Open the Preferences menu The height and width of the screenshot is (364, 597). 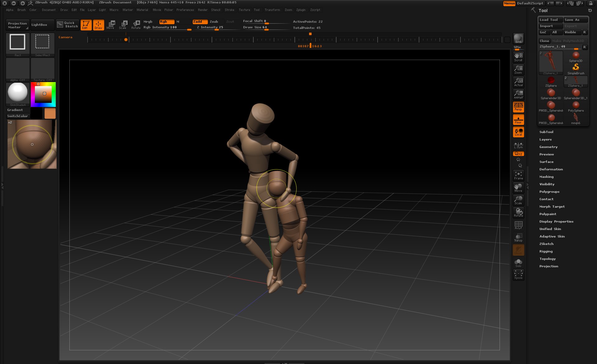(185, 10)
